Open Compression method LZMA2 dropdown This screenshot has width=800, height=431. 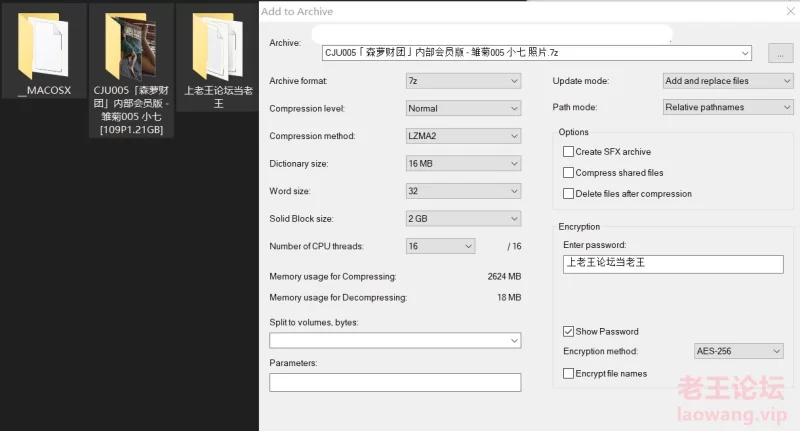pos(463,136)
